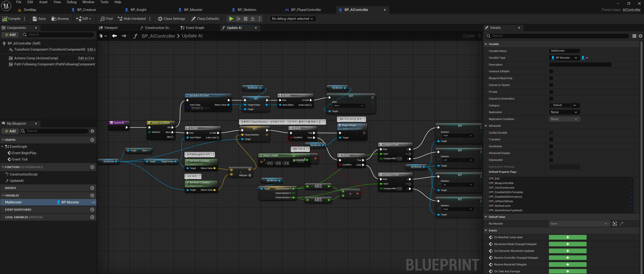Collapse the Events section
Viewport: 644px width, 274px height.
coord(486,230)
